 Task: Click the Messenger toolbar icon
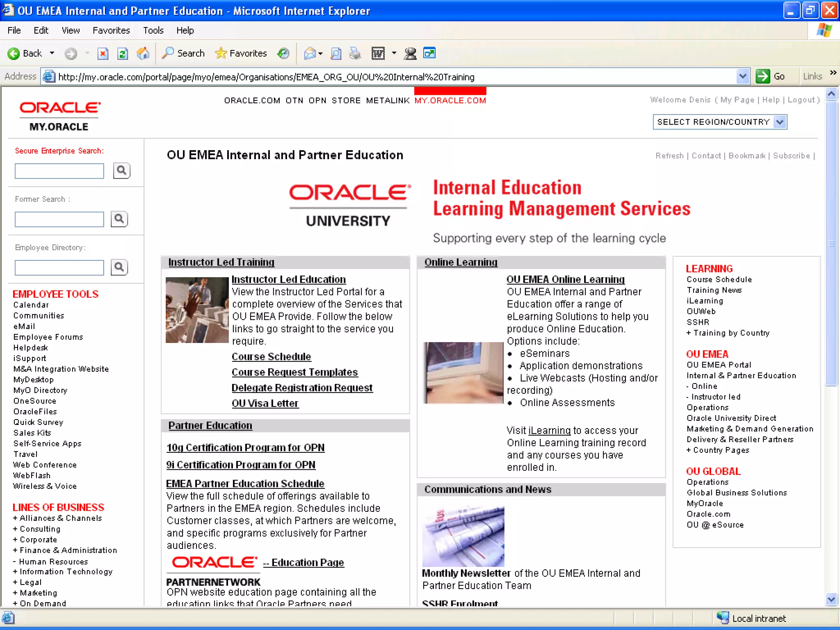click(x=410, y=53)
